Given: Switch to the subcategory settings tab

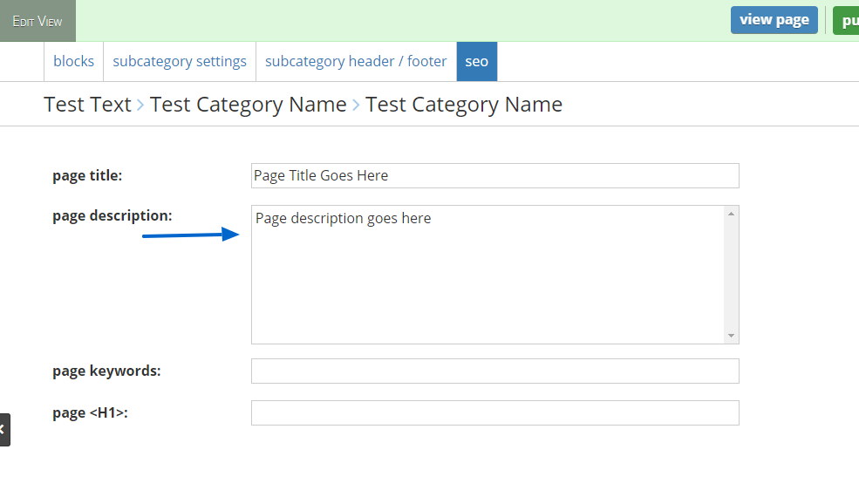Looking at the screenshot, I should (180, 62).
